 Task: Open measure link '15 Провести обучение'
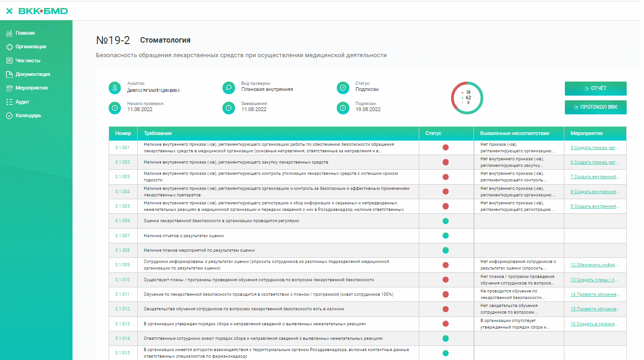pyautogui.click(x=595, y=309)
